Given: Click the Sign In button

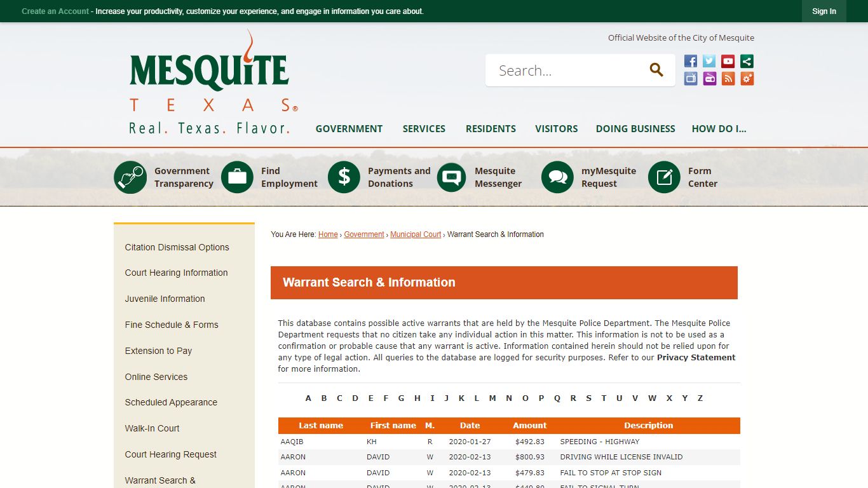Looking at the screenshot, I should point(824,11).
